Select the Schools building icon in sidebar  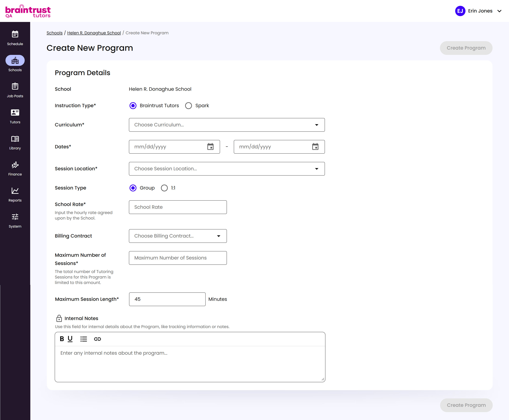click(15, 61)
